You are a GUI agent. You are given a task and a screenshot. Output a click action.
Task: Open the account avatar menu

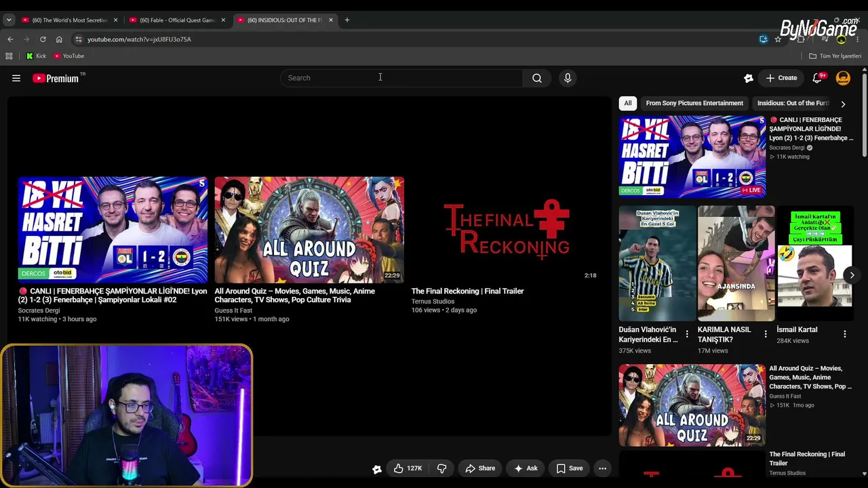click(x=843, y=78)
